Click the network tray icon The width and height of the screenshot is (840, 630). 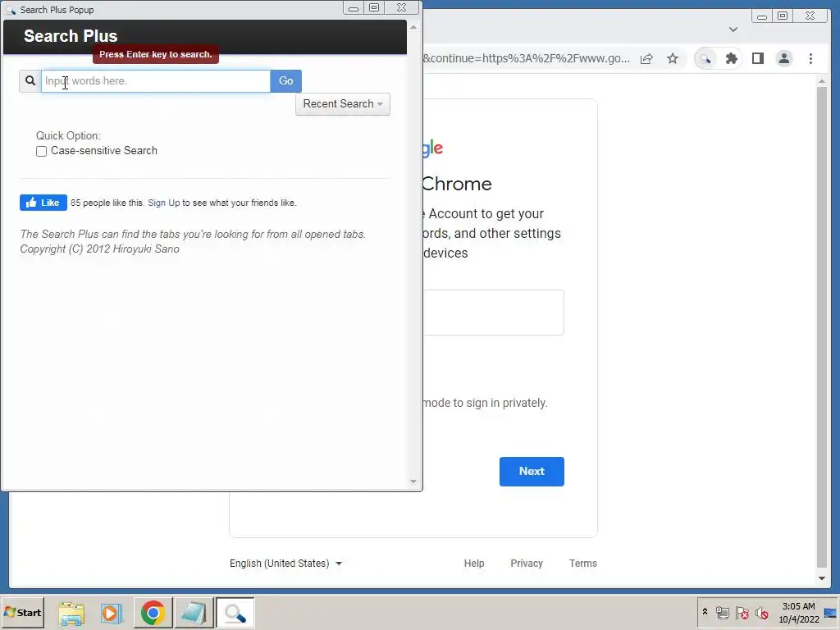pos(722,614)
